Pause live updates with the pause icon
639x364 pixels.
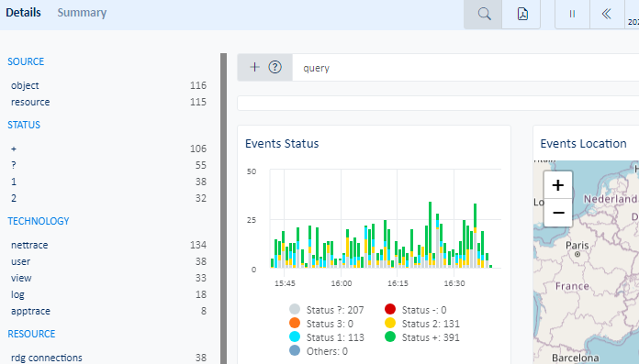pos(572,15)
